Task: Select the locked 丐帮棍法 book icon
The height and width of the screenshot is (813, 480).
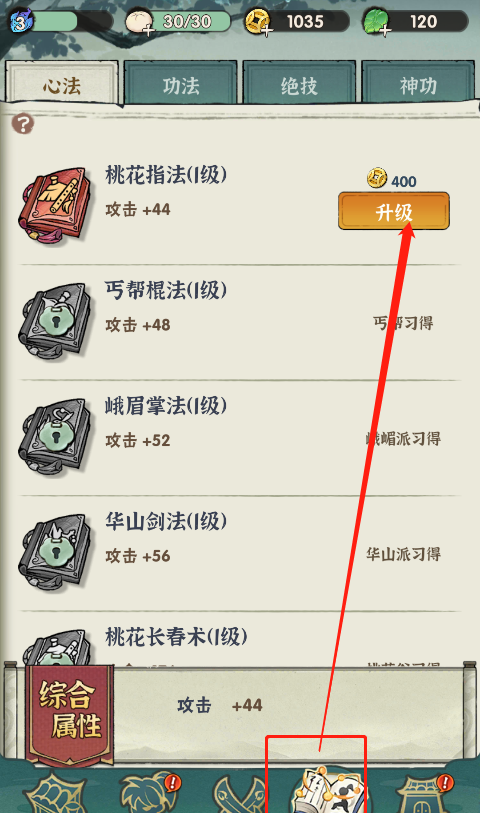Action: pos(52,320)
